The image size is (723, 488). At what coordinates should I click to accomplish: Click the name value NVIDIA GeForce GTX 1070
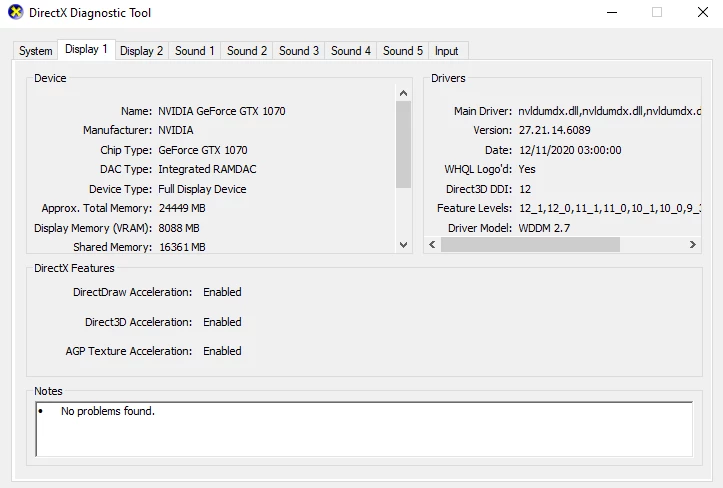coord(222,111)
